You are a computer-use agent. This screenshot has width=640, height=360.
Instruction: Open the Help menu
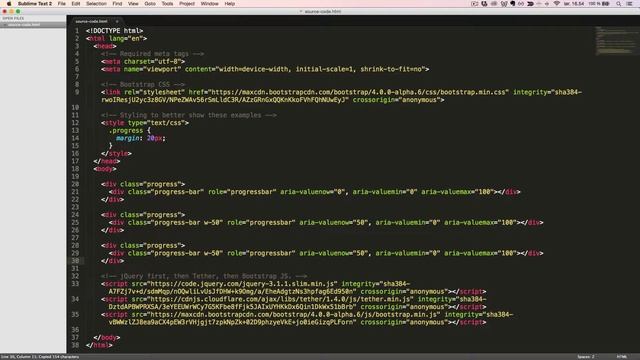click(230, 4)
